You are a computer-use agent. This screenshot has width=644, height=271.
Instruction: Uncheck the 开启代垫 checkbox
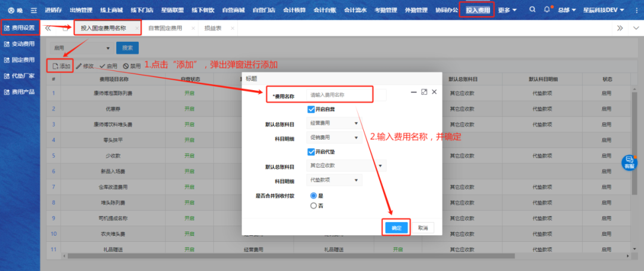click(311, 152)
